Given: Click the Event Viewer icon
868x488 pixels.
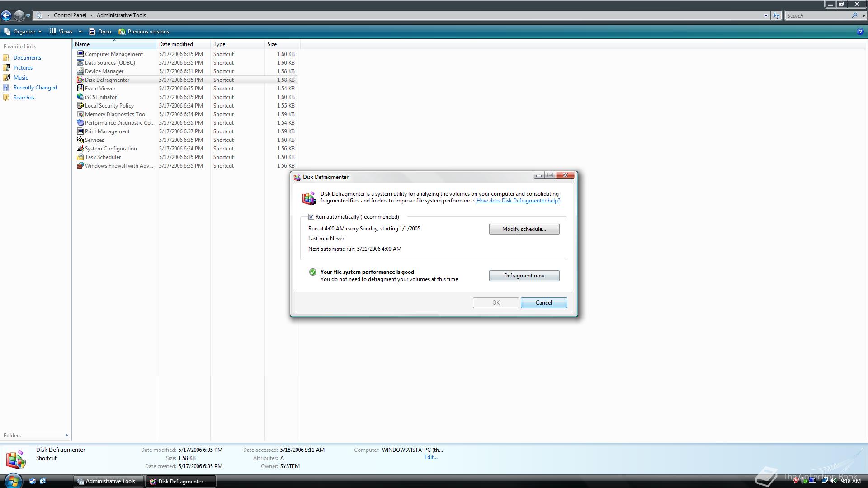Looking at the screenshot, I should tap(80, 88).
